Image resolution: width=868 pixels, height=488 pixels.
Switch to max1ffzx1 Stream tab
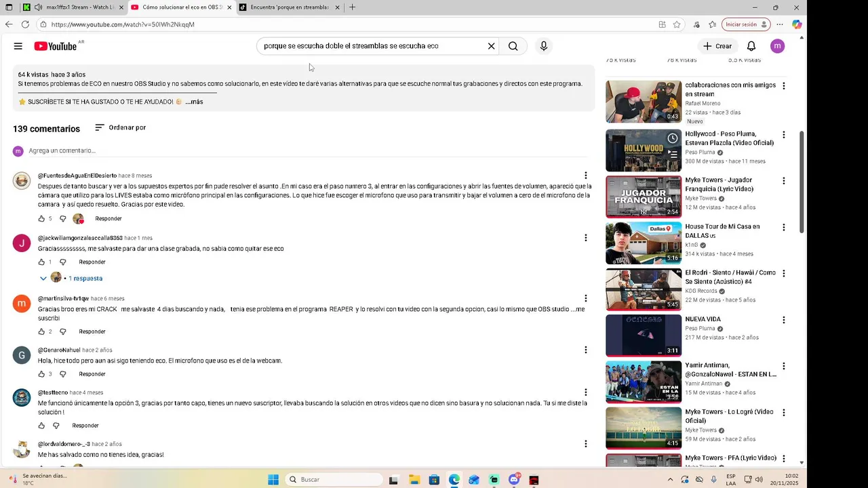click(x=73, y=7)
